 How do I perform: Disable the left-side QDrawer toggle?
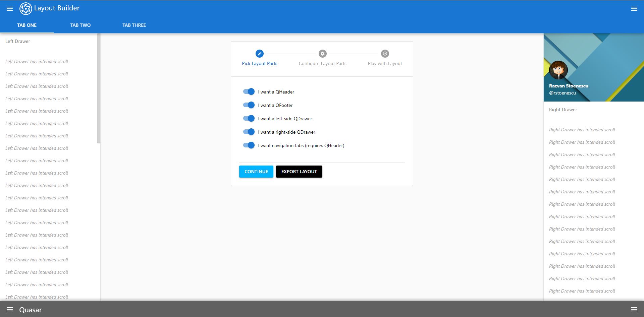[x=249, y=118]
